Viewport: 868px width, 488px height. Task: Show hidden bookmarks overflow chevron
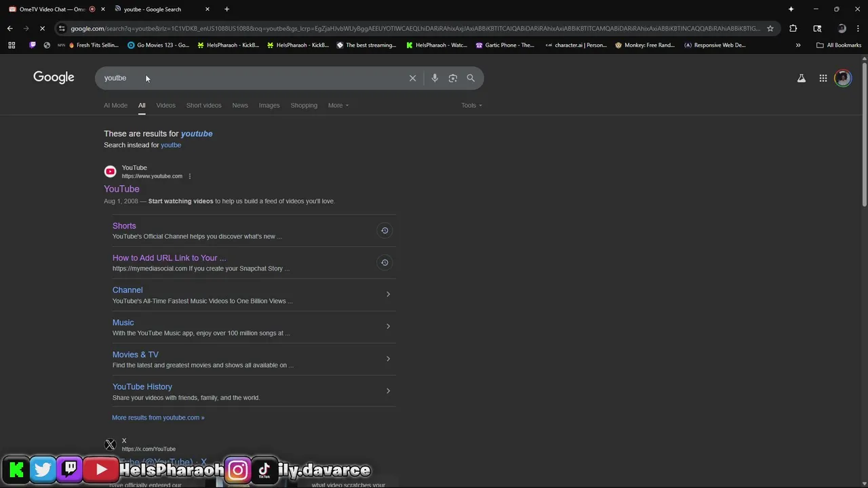(798, 45)
